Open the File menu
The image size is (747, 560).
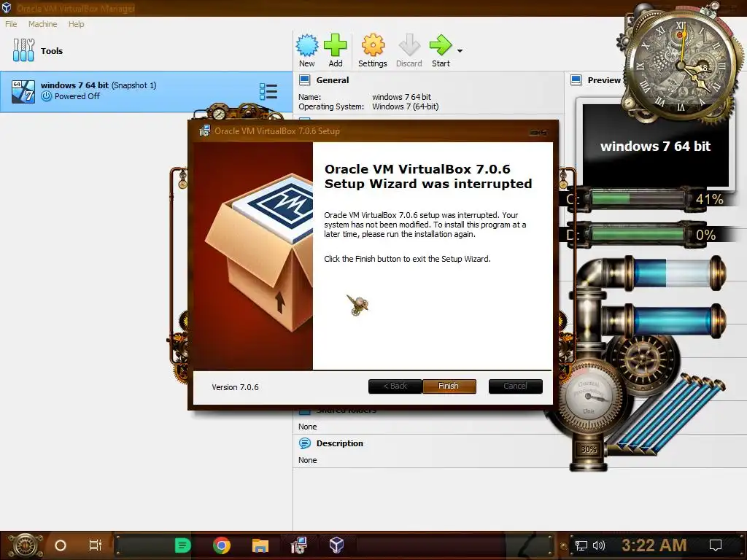[11, 24]
